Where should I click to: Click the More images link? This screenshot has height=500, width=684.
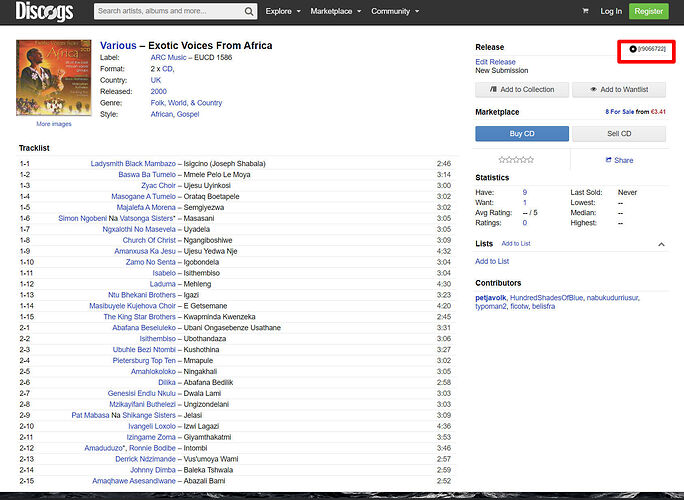54,124
